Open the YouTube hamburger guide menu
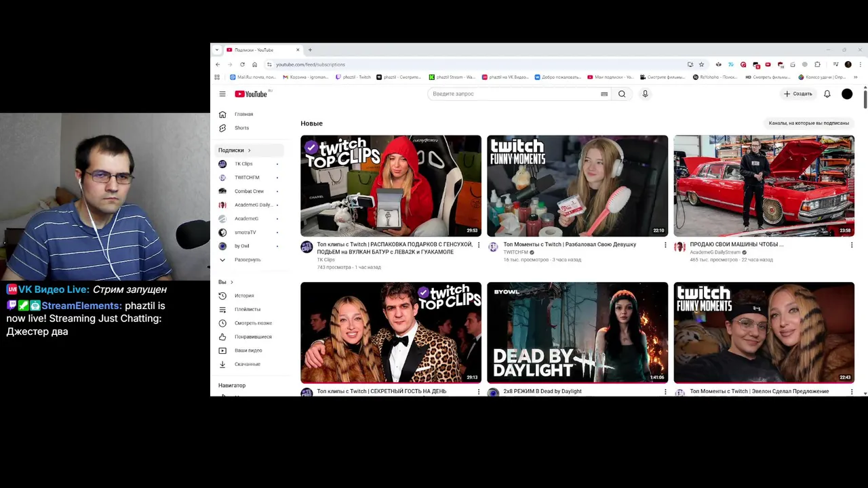Image resolution: width=868 pixels, height=488 pixels. click(222, 94)
